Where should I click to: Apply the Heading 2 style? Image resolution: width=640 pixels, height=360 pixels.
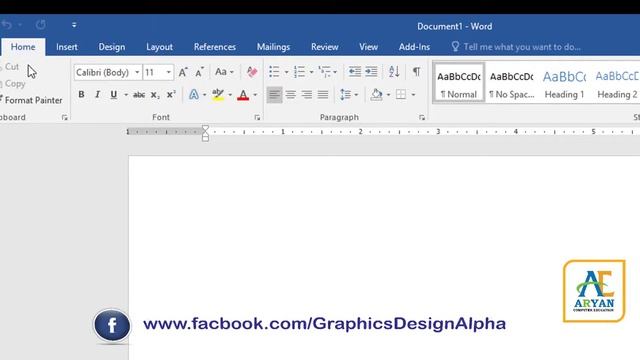pos(617,83)
